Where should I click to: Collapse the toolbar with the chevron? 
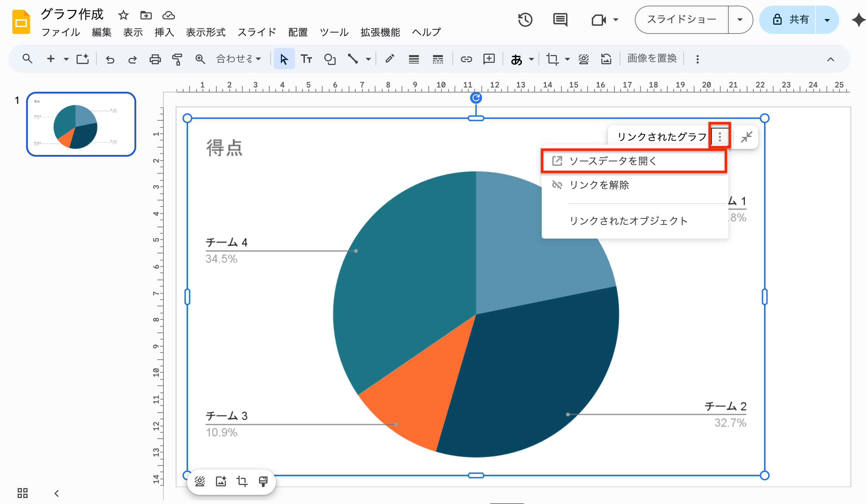pyautogui.click(x=830, y=59)
